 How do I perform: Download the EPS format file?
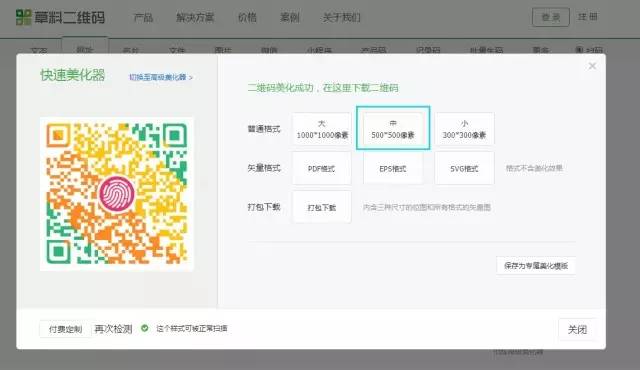tap(393, 168)
